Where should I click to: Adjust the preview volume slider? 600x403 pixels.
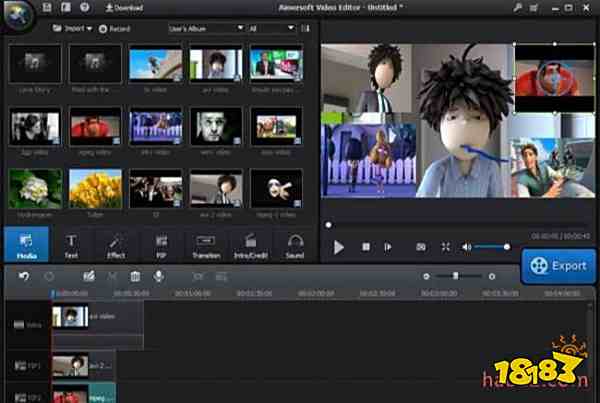[x=492, y=246]
